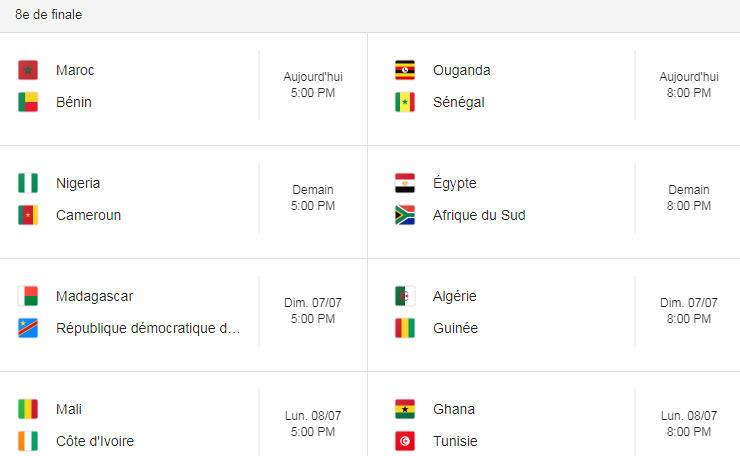This screenshot has width=740, height=456.
Task: Click the Algérie flag icon
Action: pos(405,296)
